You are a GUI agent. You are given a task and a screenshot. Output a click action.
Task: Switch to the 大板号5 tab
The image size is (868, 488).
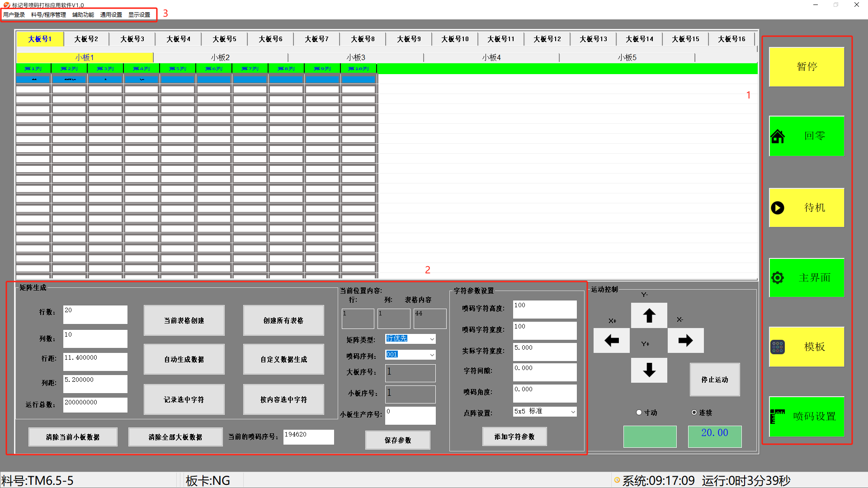tap(225, 39)
